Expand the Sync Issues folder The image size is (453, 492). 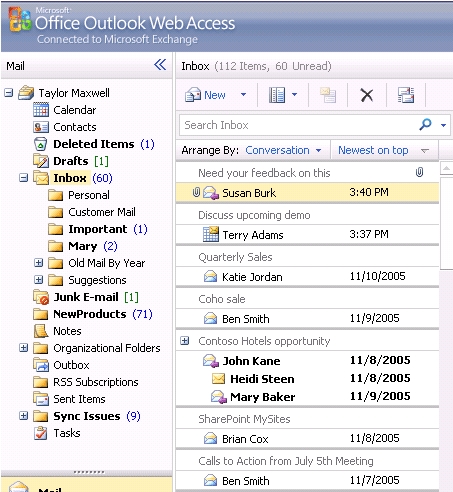click(x=24, y=416)
